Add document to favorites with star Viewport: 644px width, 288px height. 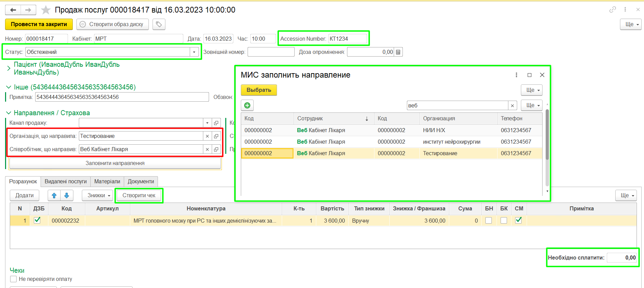point(46,10)
